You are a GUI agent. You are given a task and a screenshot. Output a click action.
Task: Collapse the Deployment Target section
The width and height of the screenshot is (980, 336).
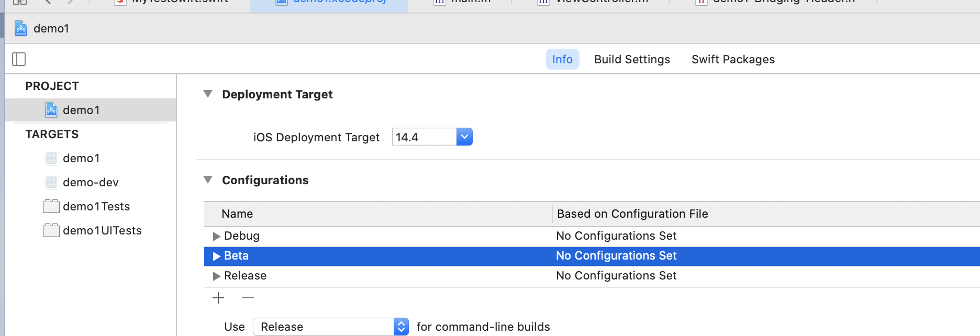[208, 94]
